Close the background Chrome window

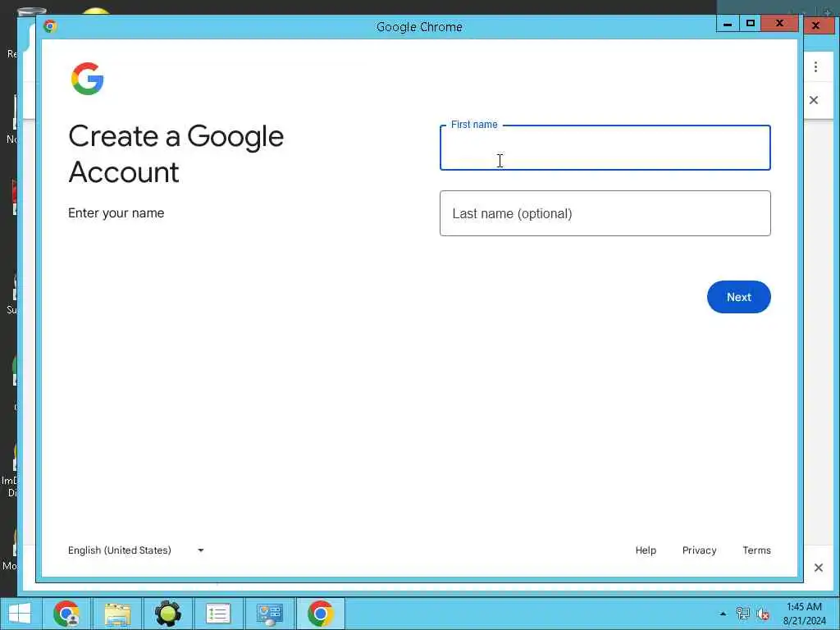(x=816, y=25)
